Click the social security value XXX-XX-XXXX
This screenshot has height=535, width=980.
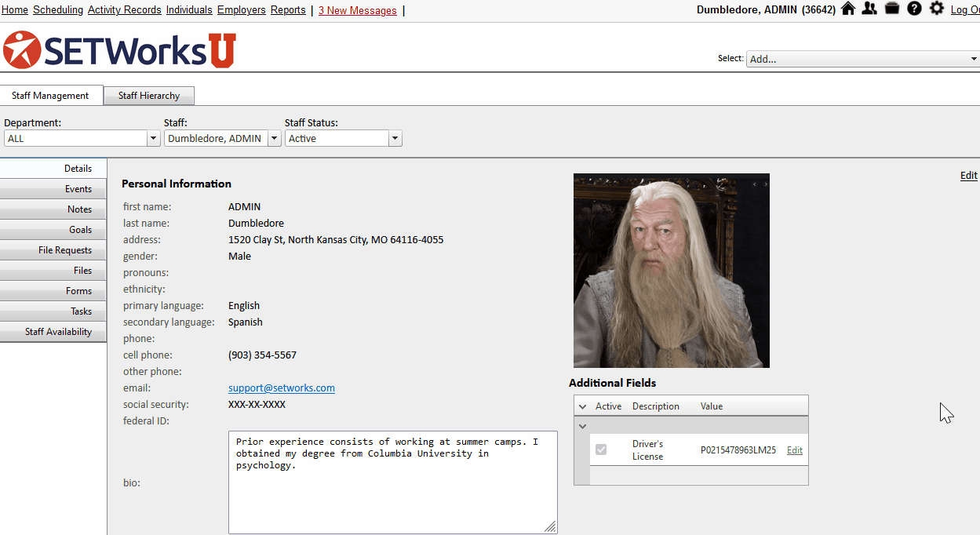click(x=257, y=404)
